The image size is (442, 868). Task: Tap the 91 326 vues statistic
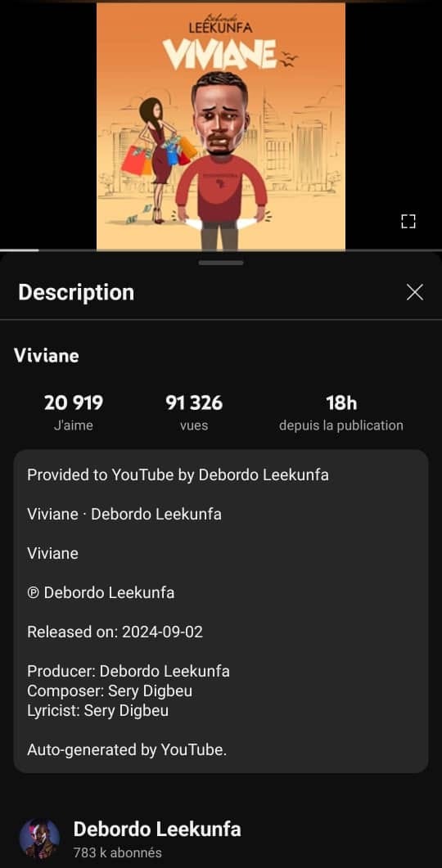click(194, 412)
